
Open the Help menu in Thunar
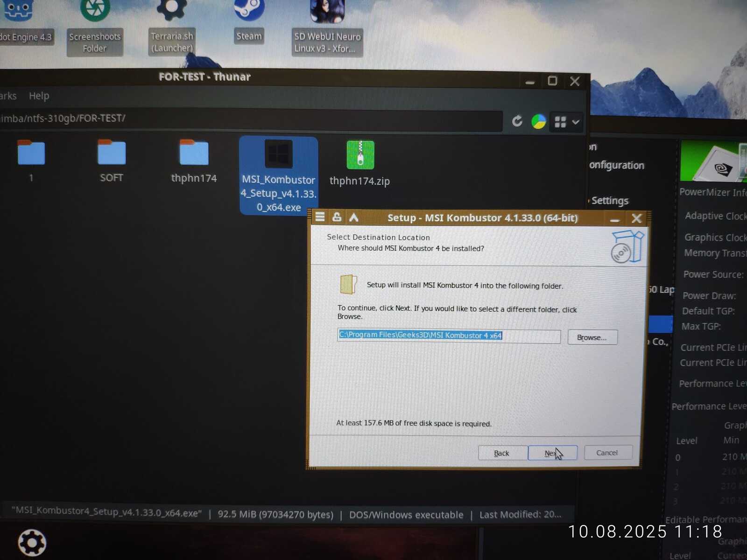point(39,96)
